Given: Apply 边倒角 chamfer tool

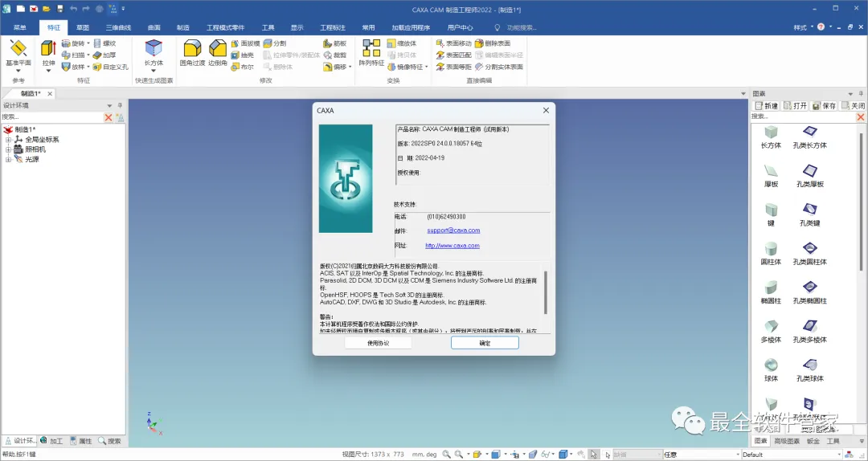Looking at the screenshot, I should tap(218, 53).
